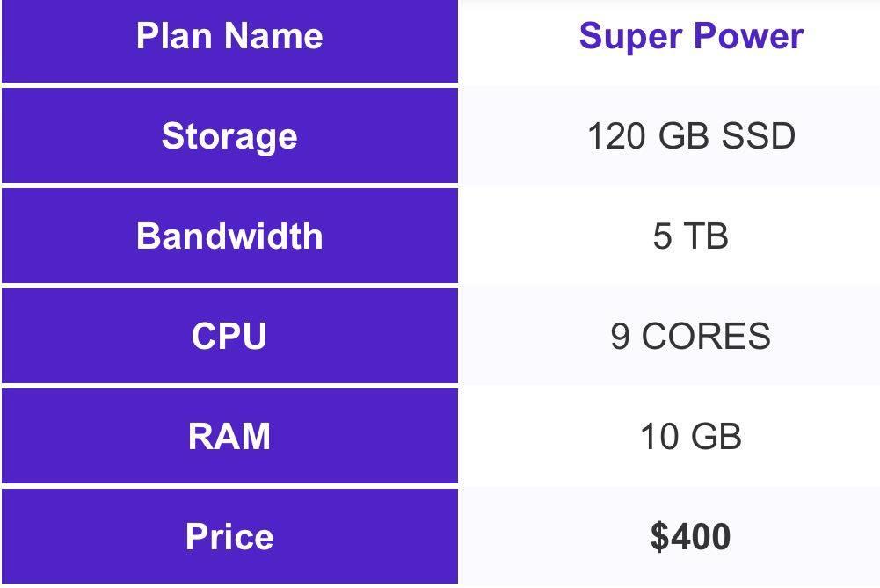Select the 10 GB RAM value
The height and width of the screenshot is (588, 880).
pos(690,436)
